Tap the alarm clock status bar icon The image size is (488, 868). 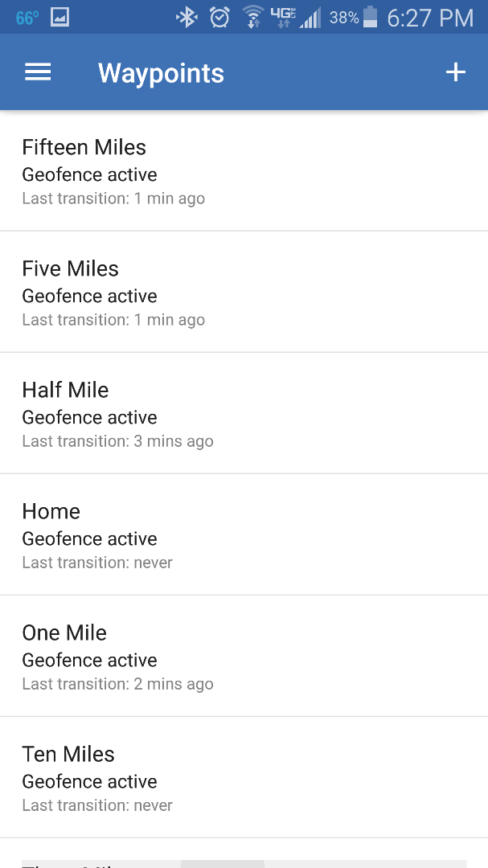(219, 16)
